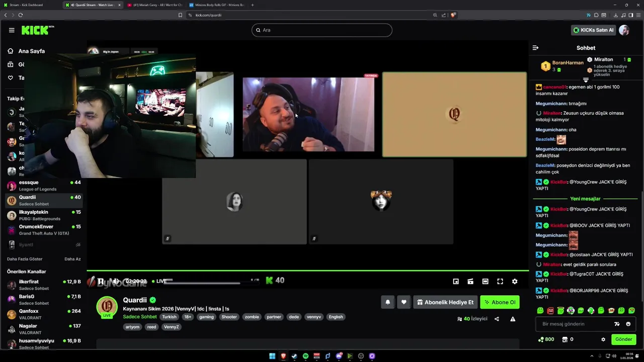This screenshot has height=362, width=644.
Task: Click BoranHarman top gifter entry
Action: (x=562, y=66)
